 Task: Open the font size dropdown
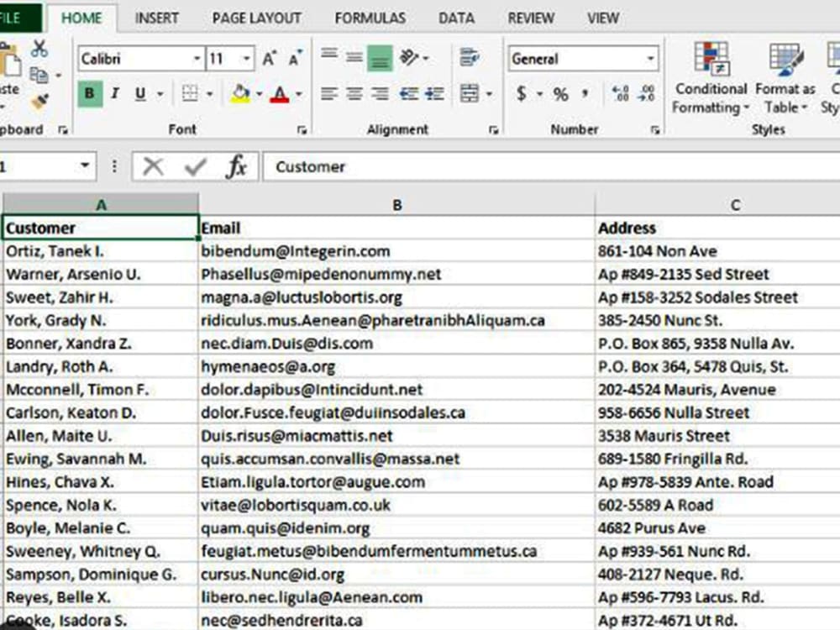247,58
